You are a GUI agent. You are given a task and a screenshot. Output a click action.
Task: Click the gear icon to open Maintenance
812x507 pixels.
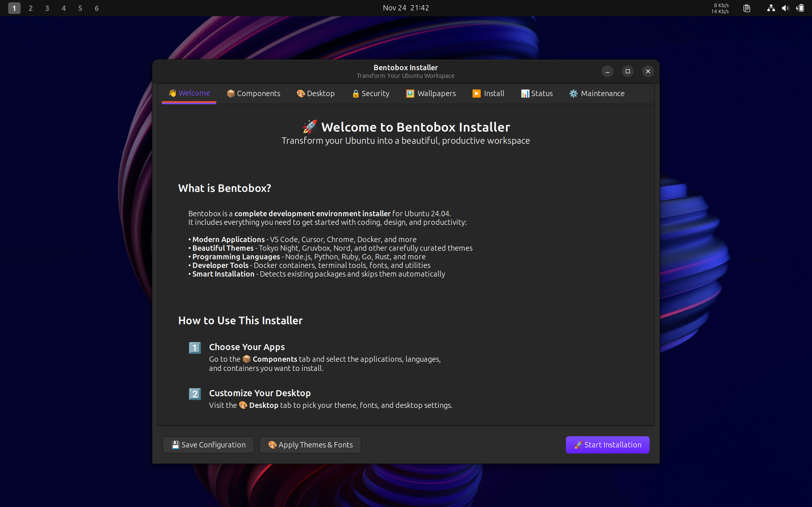tap(573, 94)
